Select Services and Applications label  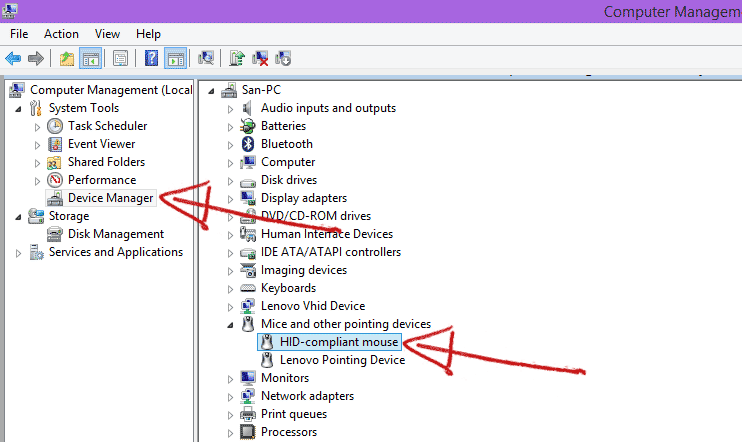tap(116, 252)
